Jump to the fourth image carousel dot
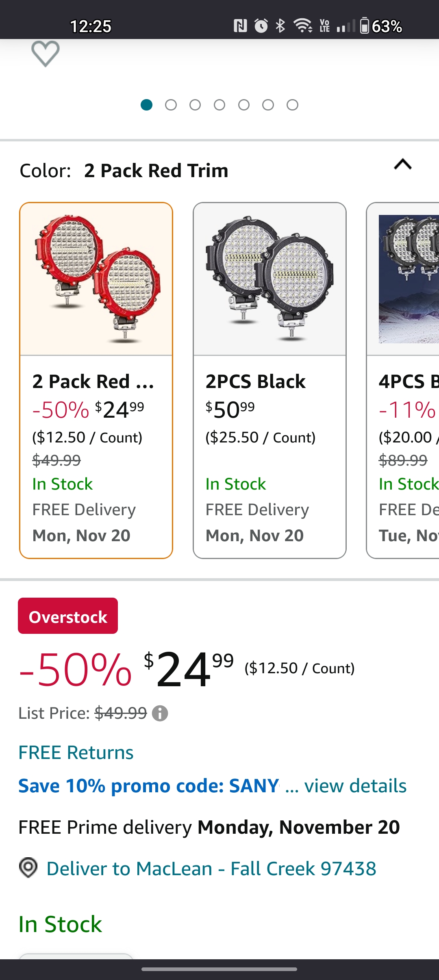The image size is (439, 980). pyautogui.click(x=219, y=105)
